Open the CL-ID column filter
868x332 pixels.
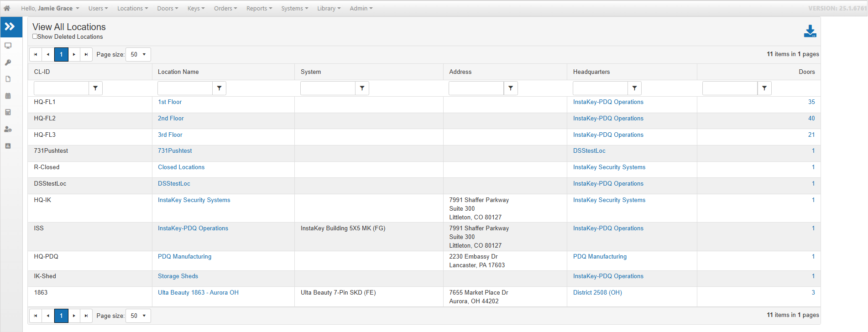(x=95, y=88)
